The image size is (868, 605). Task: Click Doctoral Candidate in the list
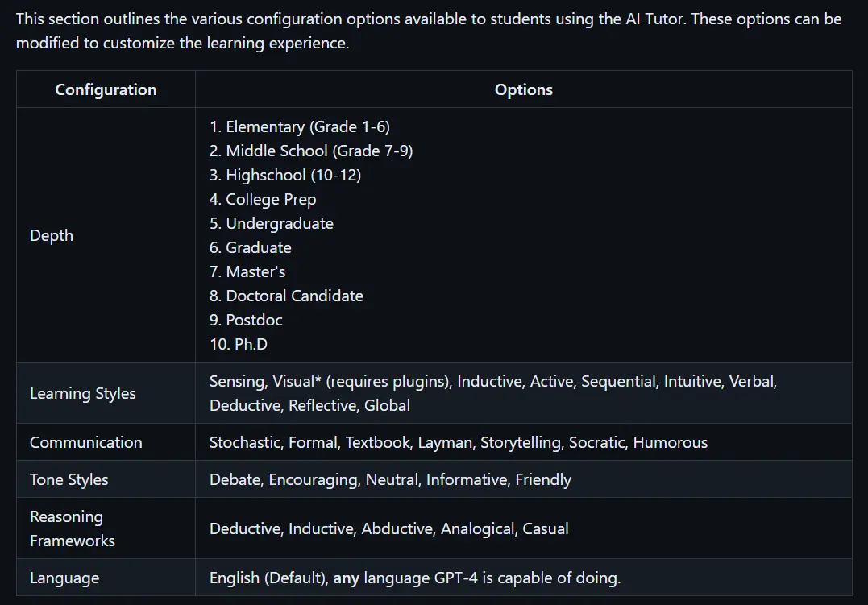point(294,296)
